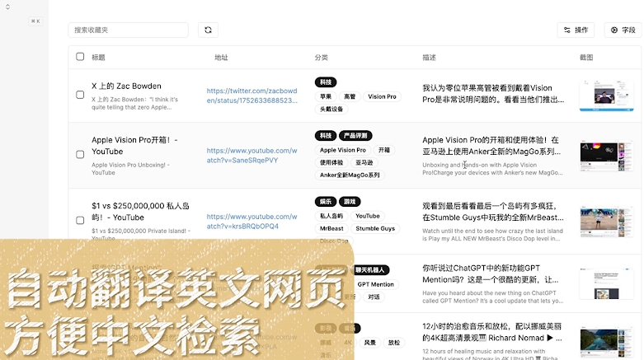The height and width of the screenshot is (360, 644).
Task: Click the 截图 column header
Action: 586,58
